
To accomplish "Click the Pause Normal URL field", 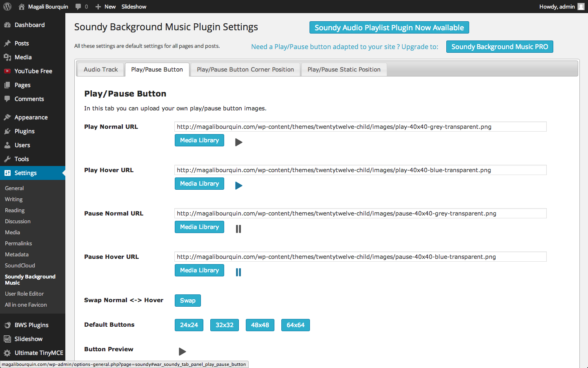I will [361, 213].
